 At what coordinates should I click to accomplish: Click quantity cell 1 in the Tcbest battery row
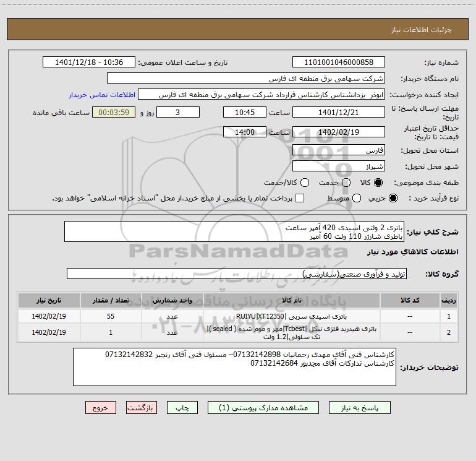(111, 332)
